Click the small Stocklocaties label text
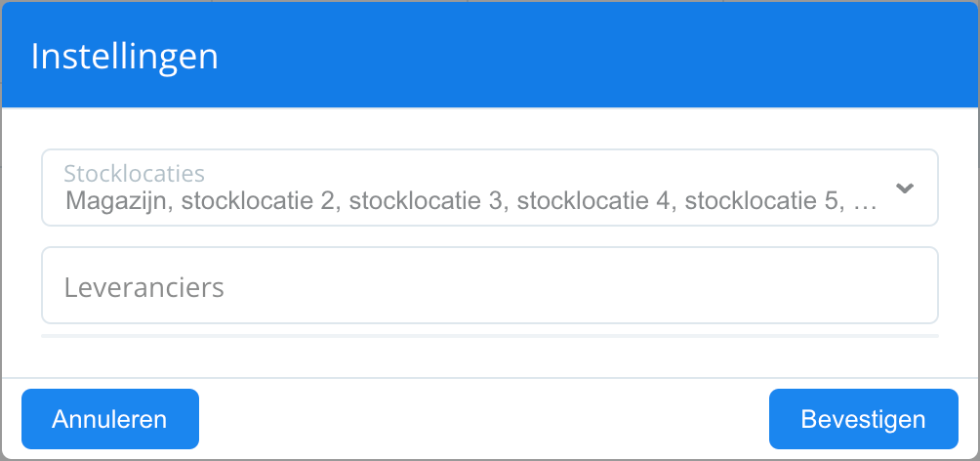This screenshot has width=980, height=461. click(x=135, y=173)
